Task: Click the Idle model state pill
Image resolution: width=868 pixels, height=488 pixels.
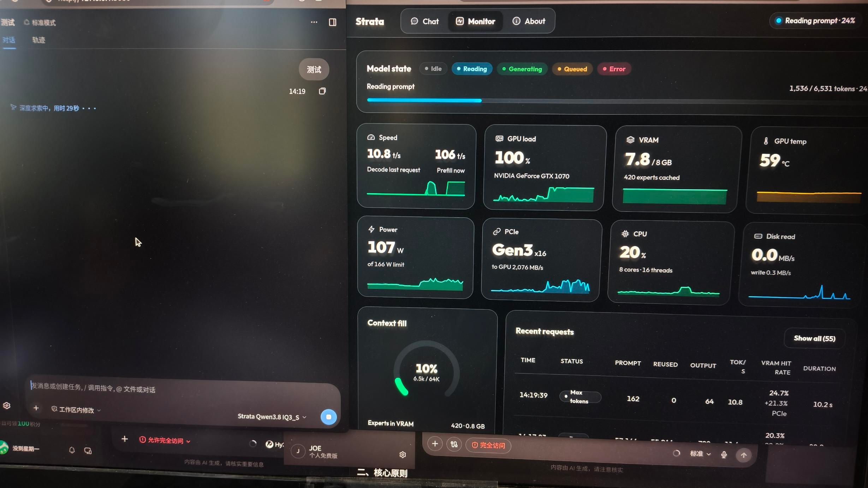Action: click(433, 69)
